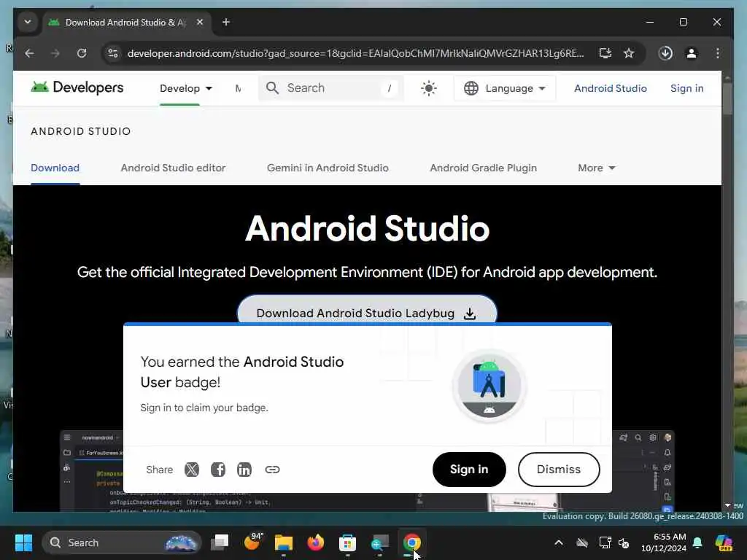Go forward in the browser

(x=55, y=52)
